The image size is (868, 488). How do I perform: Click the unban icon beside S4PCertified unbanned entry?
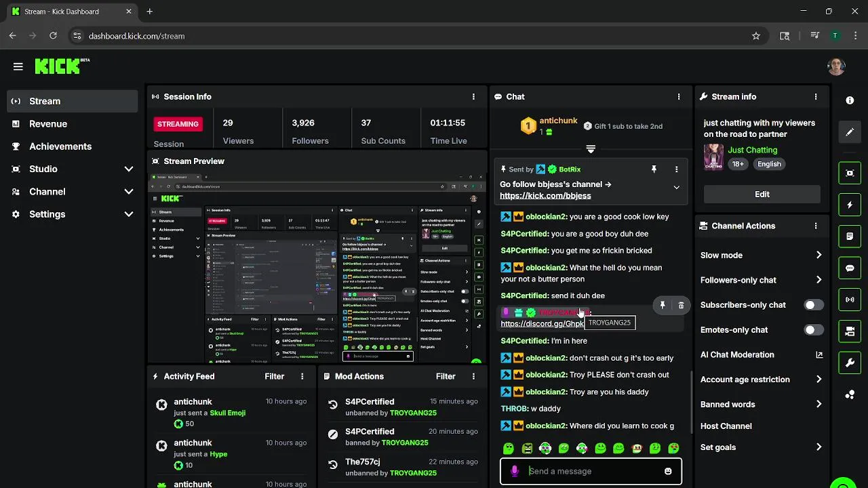click(x=333, y=405)
